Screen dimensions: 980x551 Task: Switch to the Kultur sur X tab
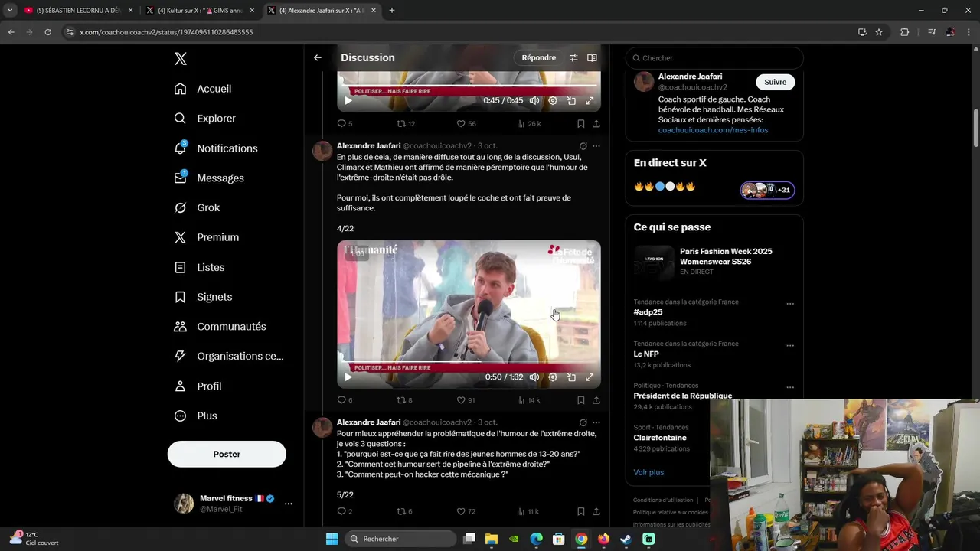(200, 11)
